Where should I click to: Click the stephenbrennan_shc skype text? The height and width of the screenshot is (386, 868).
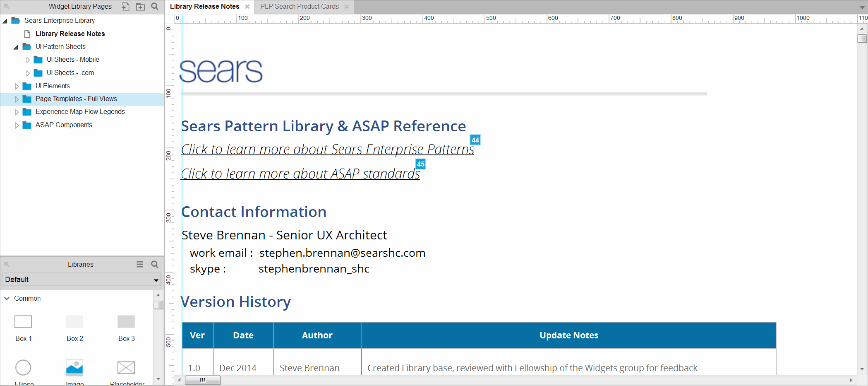tap(314, 268)
